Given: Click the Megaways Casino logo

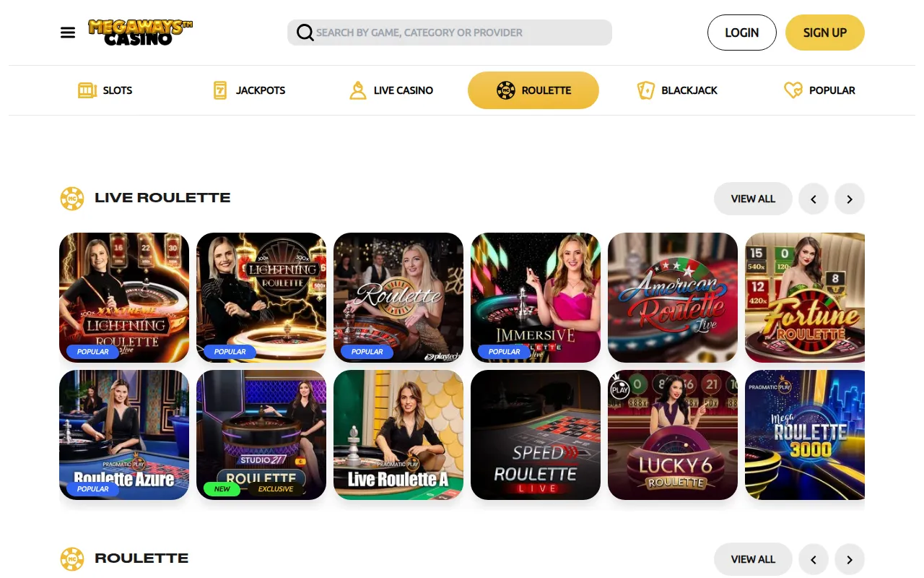Looking at the screenshot, I should [141, 33].
